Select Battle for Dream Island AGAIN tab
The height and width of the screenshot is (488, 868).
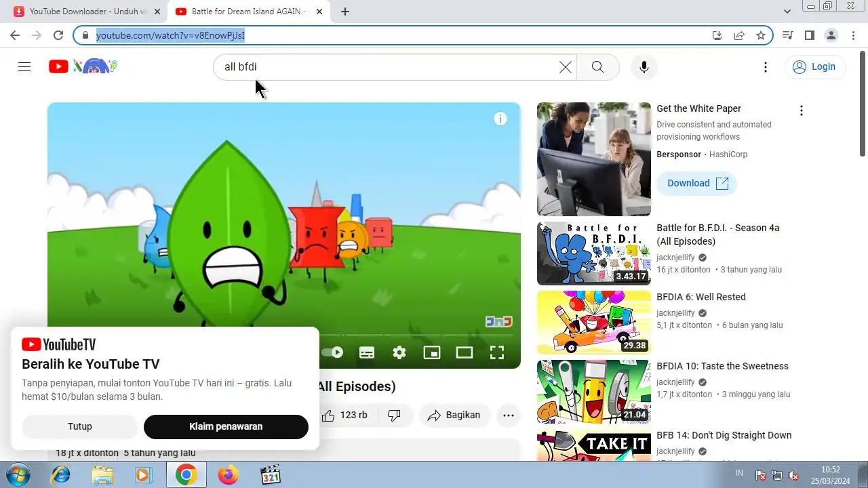(248, 12)
